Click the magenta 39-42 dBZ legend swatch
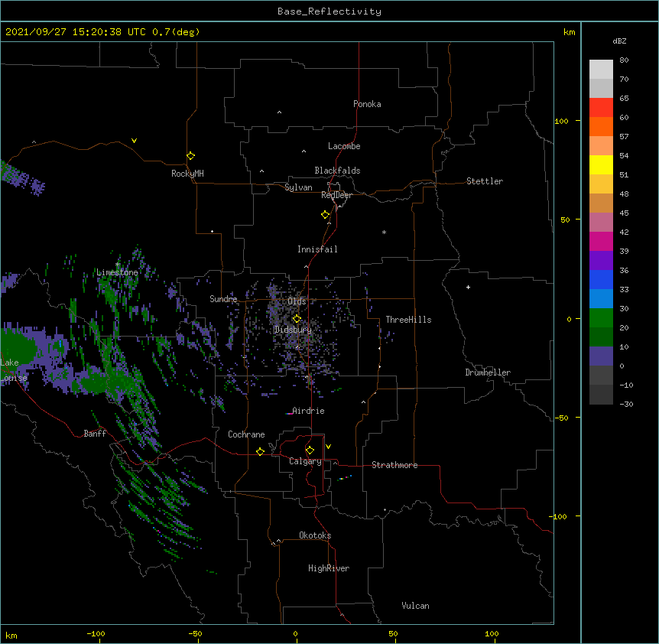659x644 pixels. pos(601,241)
